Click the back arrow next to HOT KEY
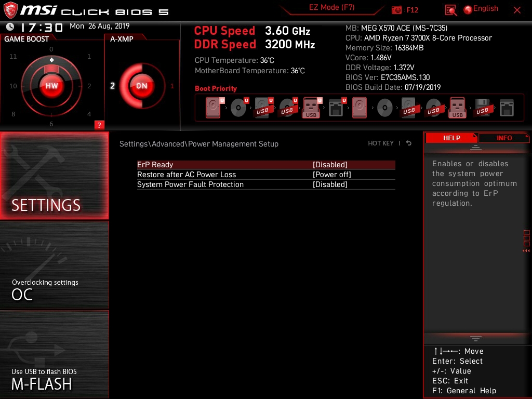The width and height of the screenshot is (532, 399). (x=409, y=143)
